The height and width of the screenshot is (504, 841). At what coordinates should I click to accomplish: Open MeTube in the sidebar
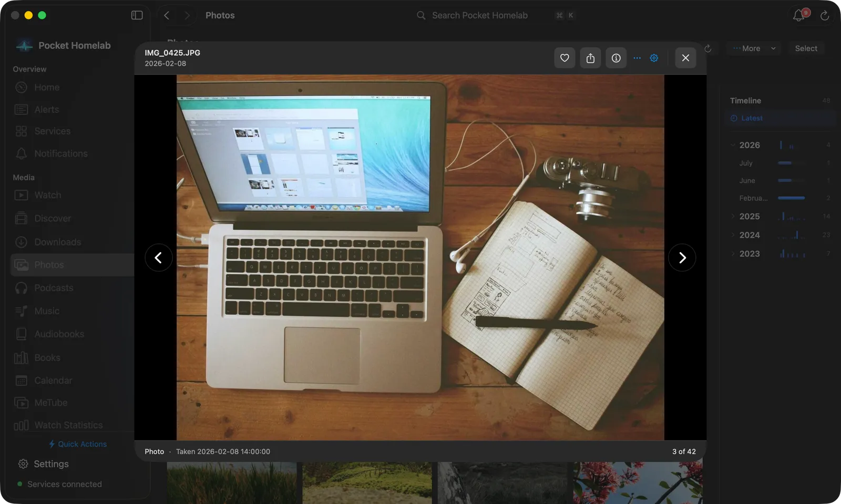pyautogui.click(x=73, y=403)
